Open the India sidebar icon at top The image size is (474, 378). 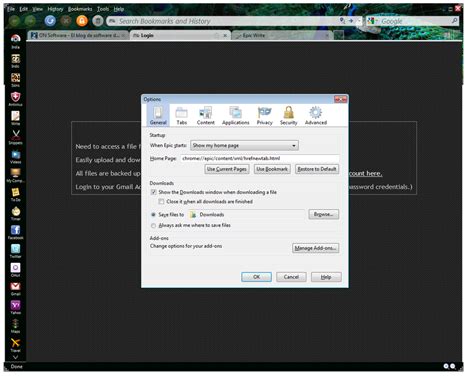[x=15, y=41]
